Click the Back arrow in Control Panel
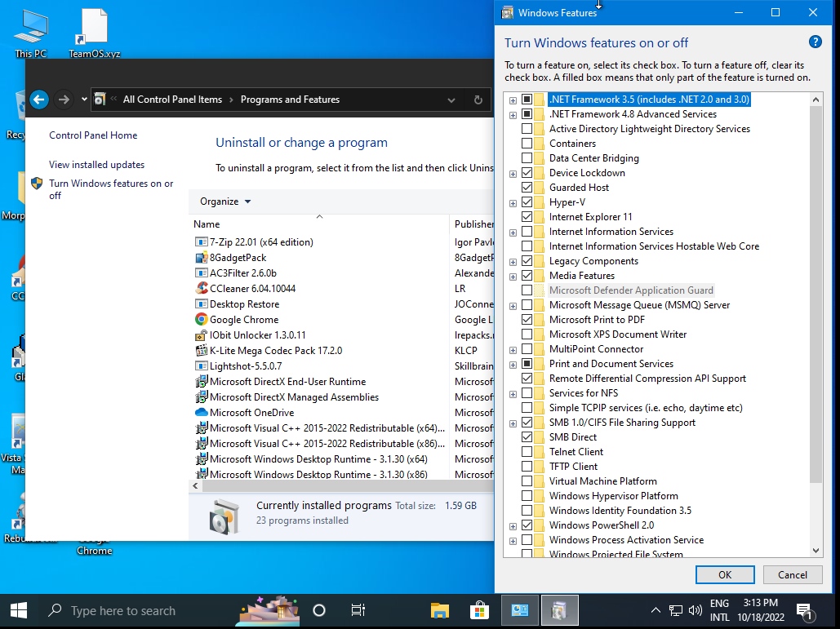The height and width of the screenshot is (629, 840). pos(39,100)
